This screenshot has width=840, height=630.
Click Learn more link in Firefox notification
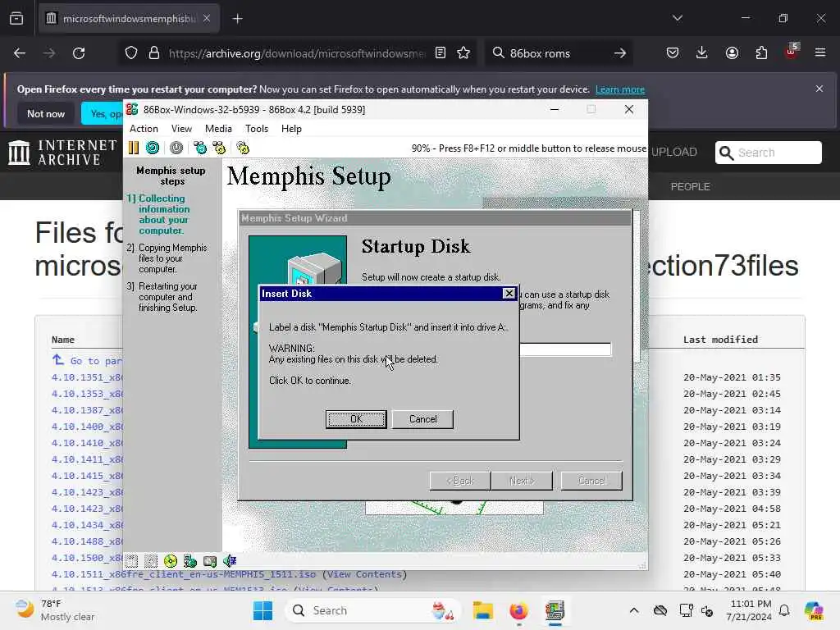(620, 89)
